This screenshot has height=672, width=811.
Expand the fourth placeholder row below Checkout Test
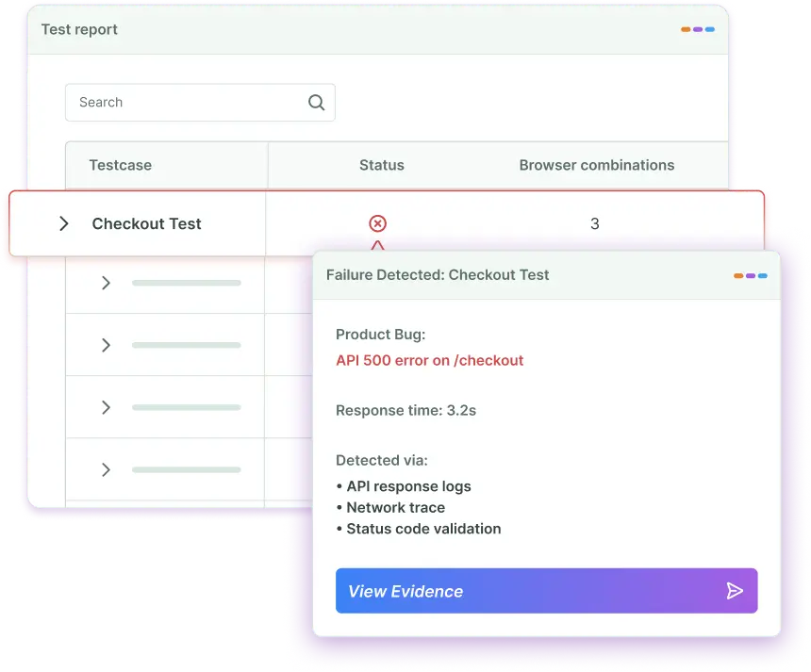[106, 469]
